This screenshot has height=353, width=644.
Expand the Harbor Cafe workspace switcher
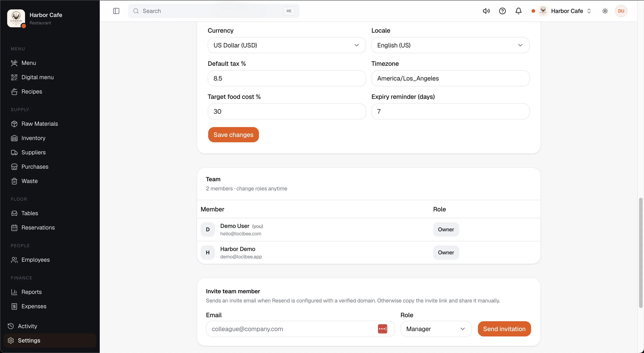[x=561, y=11]
